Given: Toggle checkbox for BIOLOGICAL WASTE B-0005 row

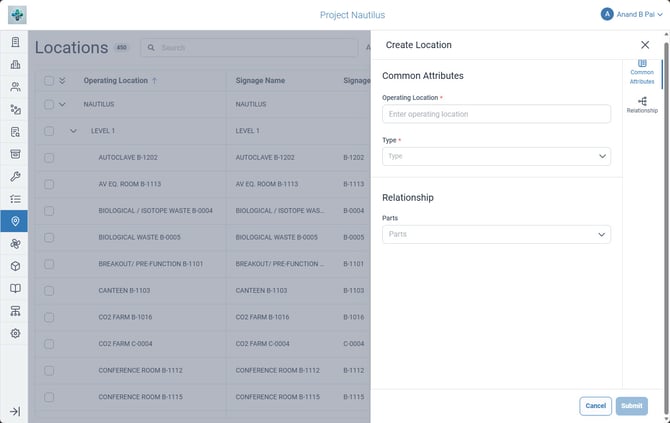Looking at the screenshot, I should (x=49, y=238).
